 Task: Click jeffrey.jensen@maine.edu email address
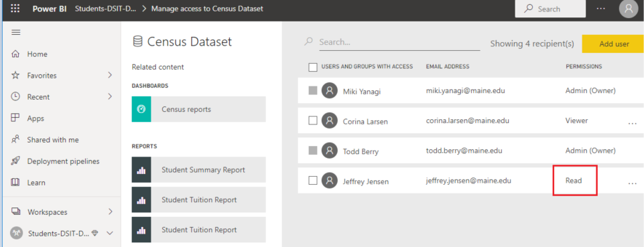468,181
